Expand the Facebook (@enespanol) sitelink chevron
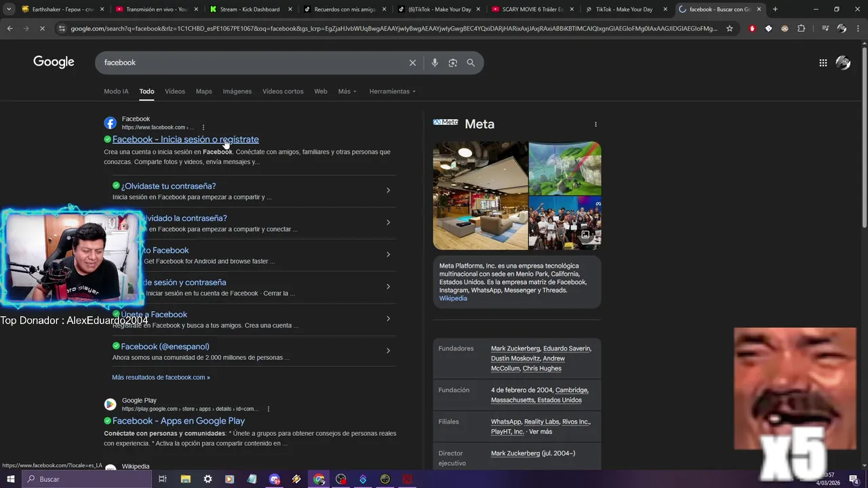The image size is (868, 488). 388,351
